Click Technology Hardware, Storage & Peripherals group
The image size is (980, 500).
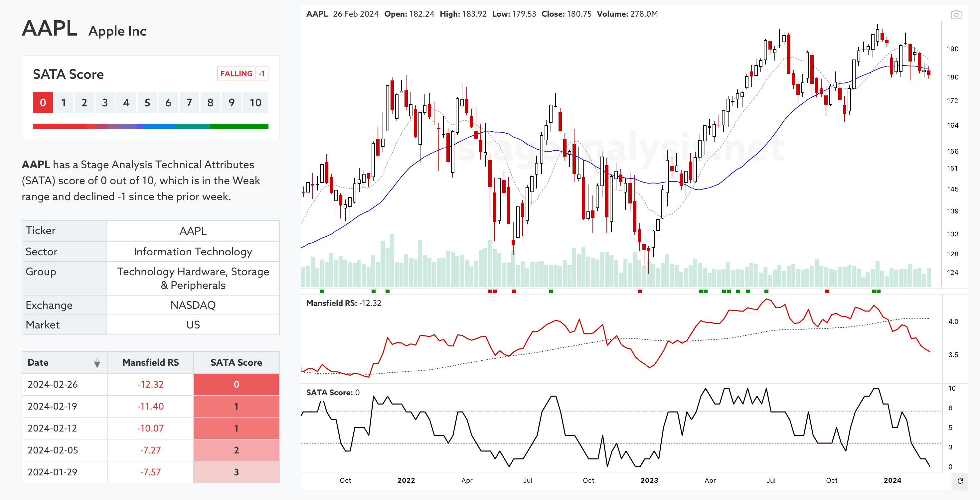click(193, 278)
